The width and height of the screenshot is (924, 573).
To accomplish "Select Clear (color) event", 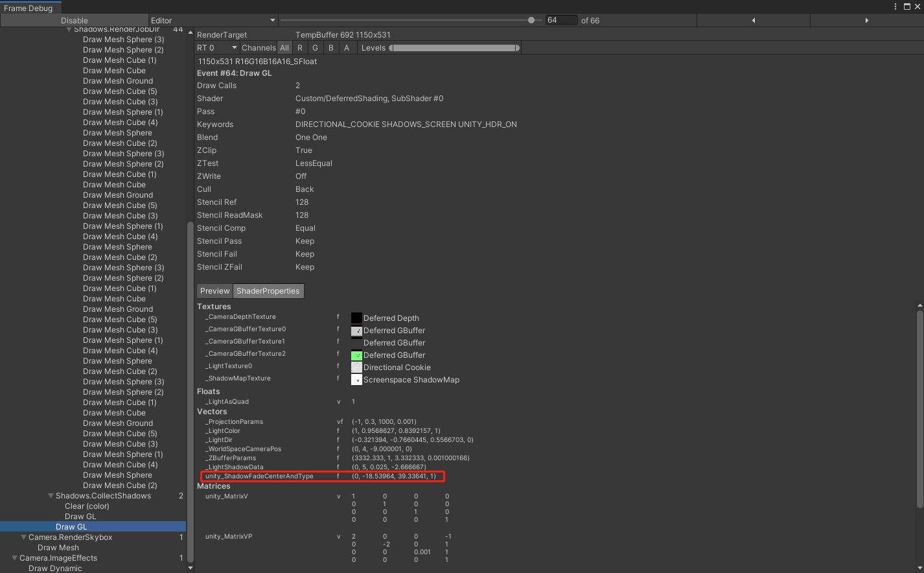I will [x=87, y=506].
